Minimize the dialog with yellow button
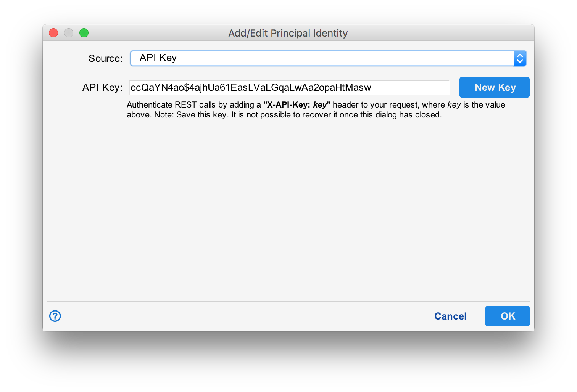Screen dimensions: 577x392 [x=68, y=33]
